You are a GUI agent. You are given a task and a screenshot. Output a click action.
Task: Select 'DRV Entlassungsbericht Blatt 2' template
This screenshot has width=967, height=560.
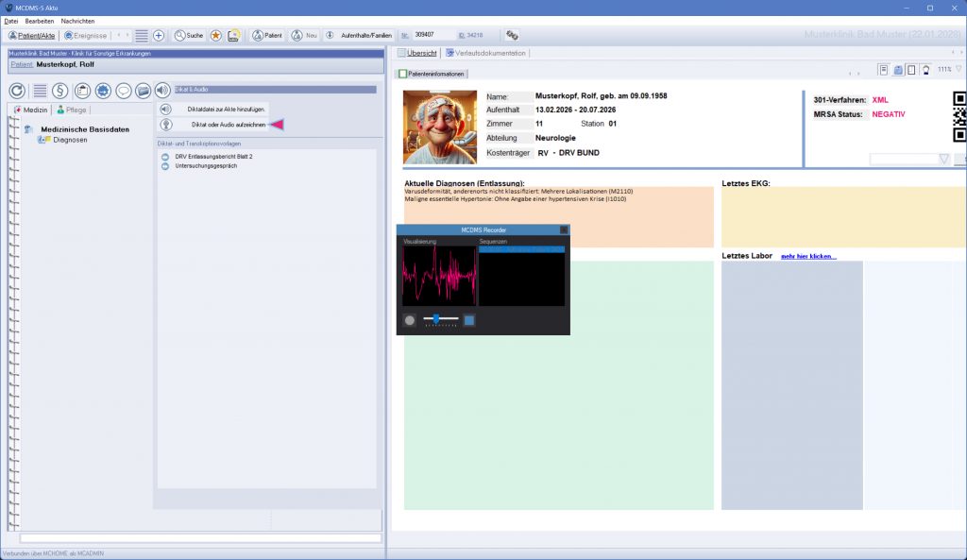point(213,156)
